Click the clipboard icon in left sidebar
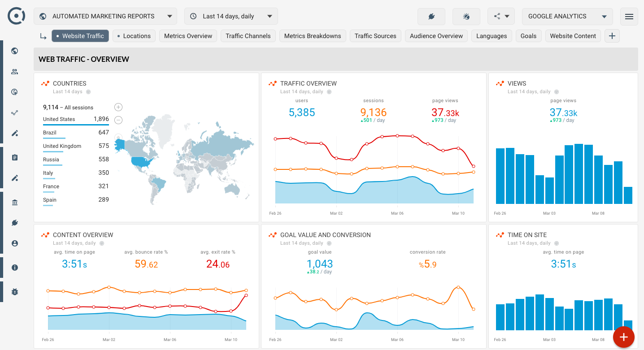Viewport: 644px width, 350px height. (15, 157)
